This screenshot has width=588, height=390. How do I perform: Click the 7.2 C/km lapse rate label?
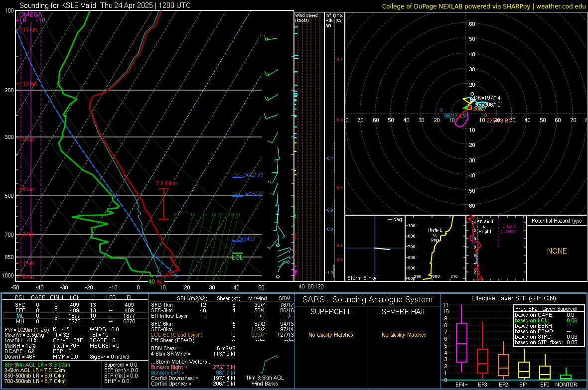click(166, 183)
